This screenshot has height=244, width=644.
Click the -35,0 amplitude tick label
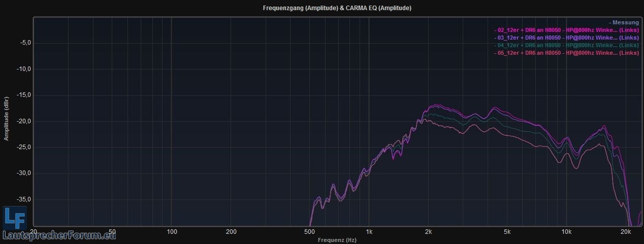coord(24,199)
